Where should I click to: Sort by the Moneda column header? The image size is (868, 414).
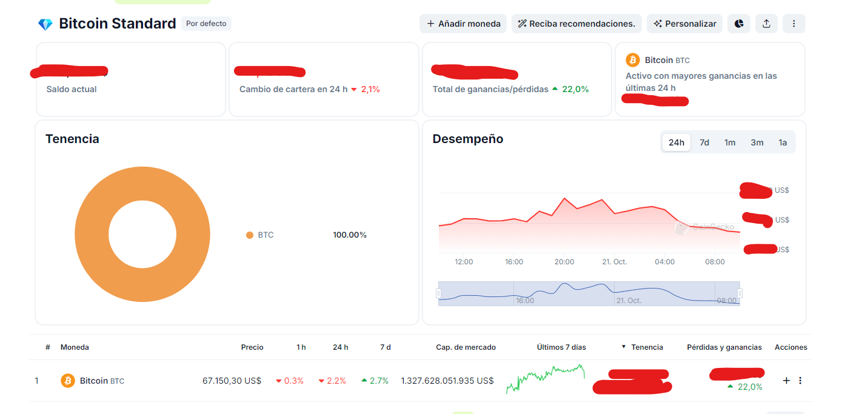[75, 347]
